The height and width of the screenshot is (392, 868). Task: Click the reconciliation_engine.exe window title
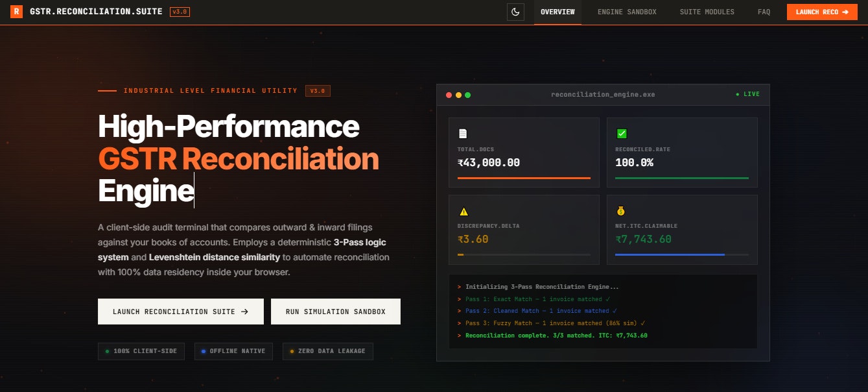[603, 94]
